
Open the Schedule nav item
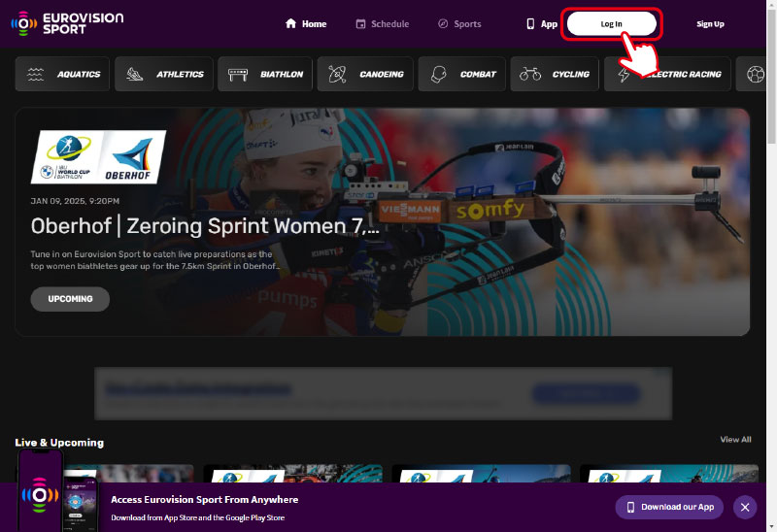pos(382,23)
